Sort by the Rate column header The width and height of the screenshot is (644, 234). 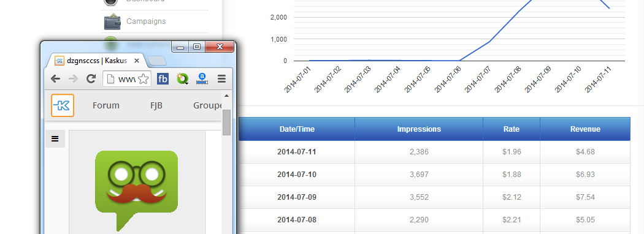point(512,129)
